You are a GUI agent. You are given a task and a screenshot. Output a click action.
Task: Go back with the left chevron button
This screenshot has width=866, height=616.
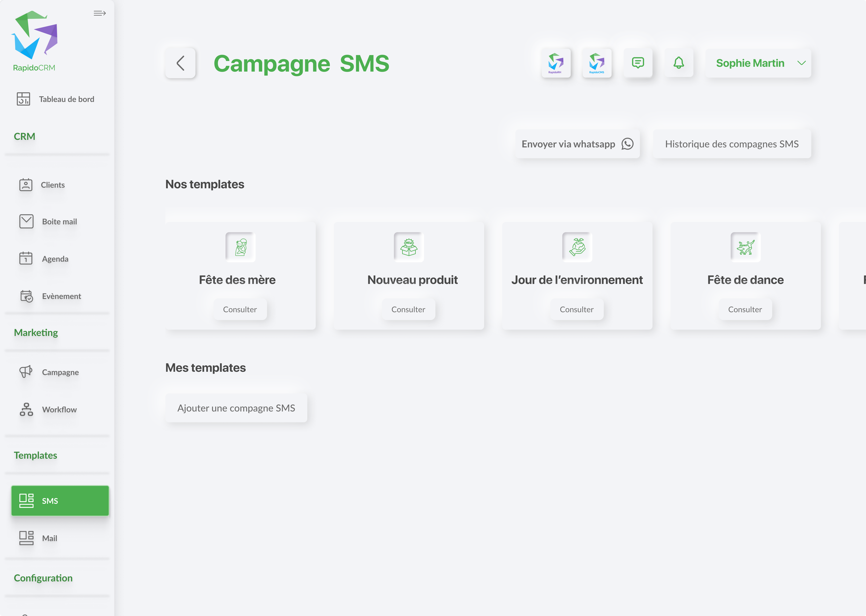click(180, 63)
